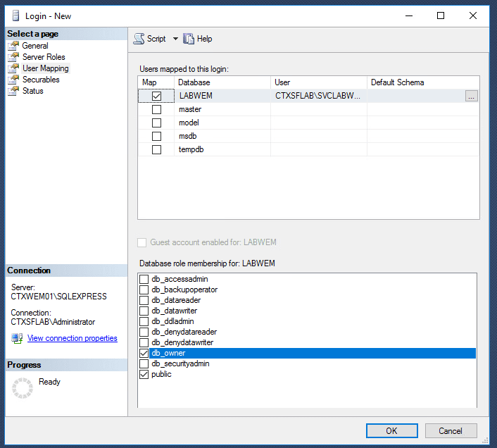Click the General page icon
Viewport: 497px width, 448px height.
coord(13,46)
